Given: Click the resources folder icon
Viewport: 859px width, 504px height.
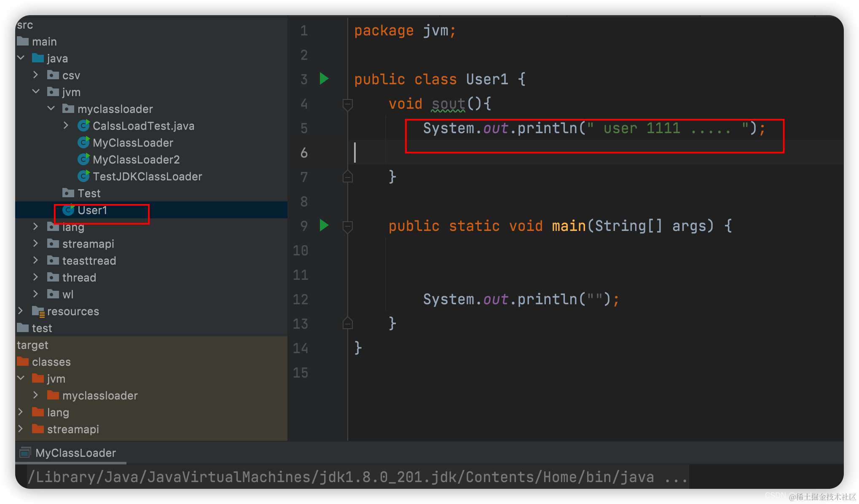Looking at the screenshot, I should [38, 311].
